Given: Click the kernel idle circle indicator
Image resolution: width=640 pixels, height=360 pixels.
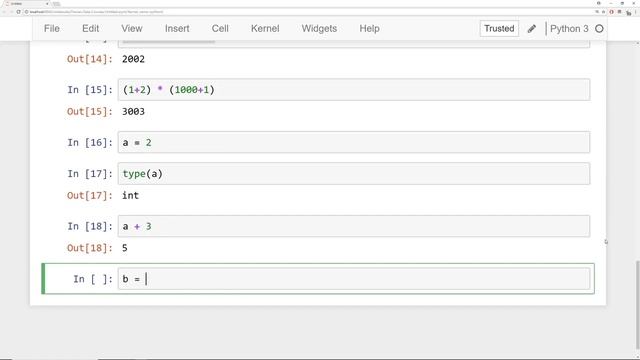Looking at the screenshot, I should coord(599,29).
